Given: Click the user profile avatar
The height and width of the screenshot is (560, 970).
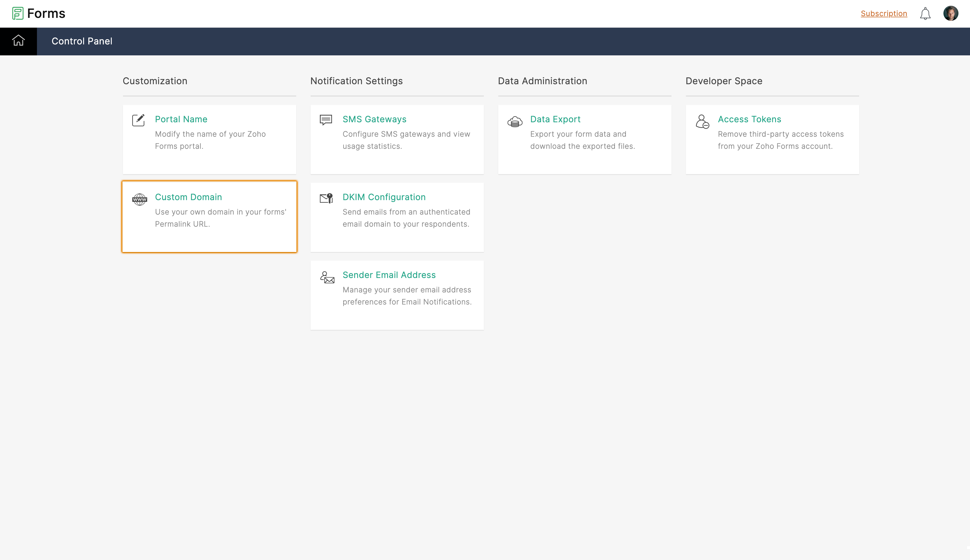Looking at the screenshot, I should point(950,14).
